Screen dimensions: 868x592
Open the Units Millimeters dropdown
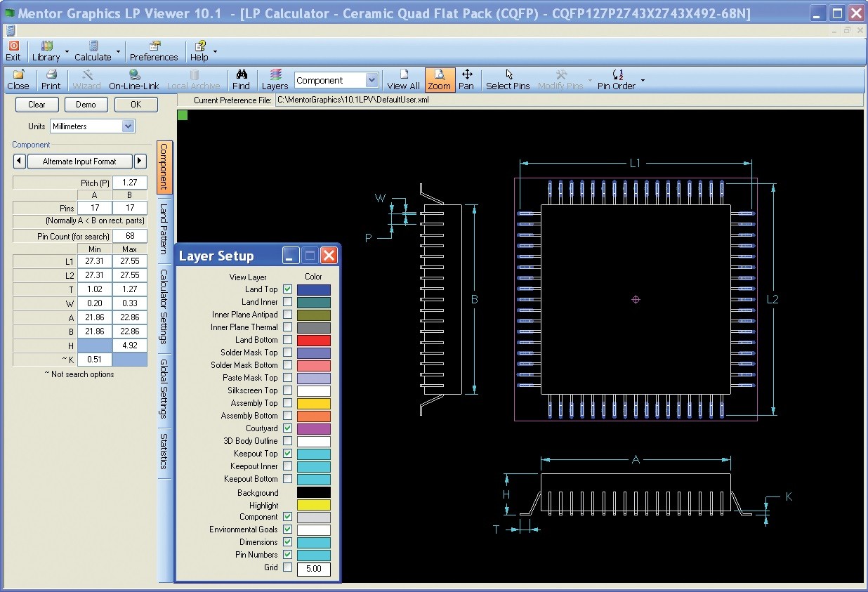pyautogui.click(x=128, y=126)
